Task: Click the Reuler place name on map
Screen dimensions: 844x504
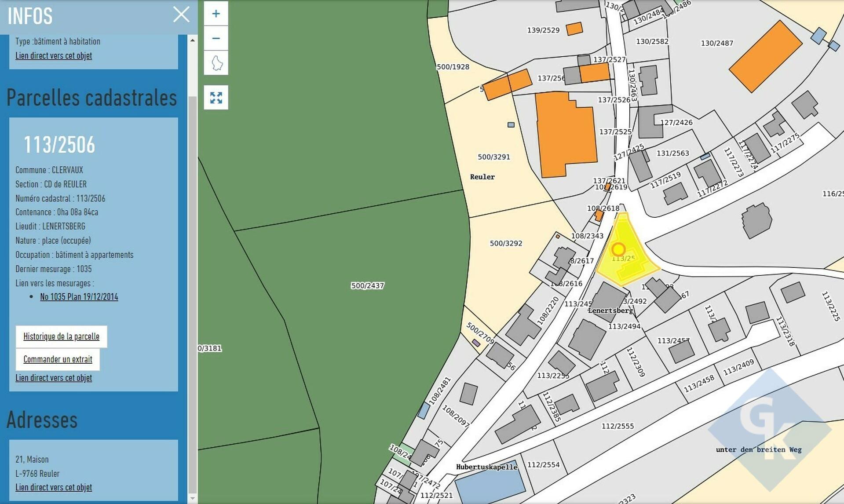Action: click(482, 177)
